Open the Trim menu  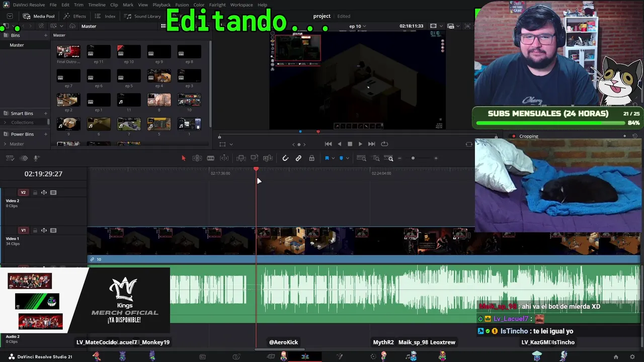tap(78, 5)
